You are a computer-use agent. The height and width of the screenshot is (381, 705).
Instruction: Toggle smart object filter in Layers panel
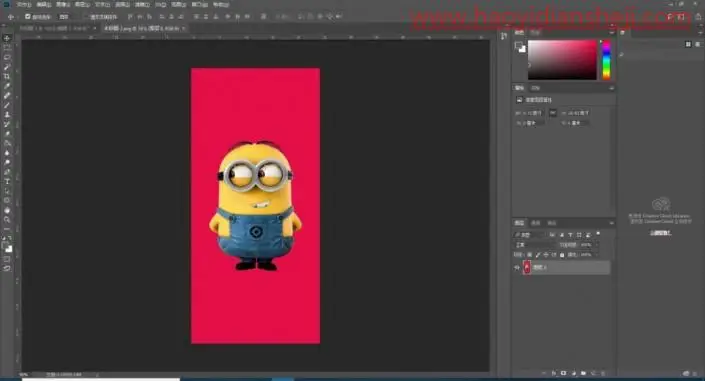(x=588, y=235)
